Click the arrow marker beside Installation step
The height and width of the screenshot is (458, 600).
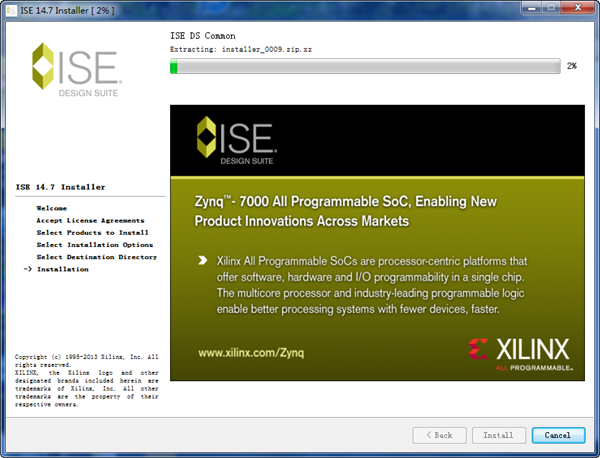27,269
